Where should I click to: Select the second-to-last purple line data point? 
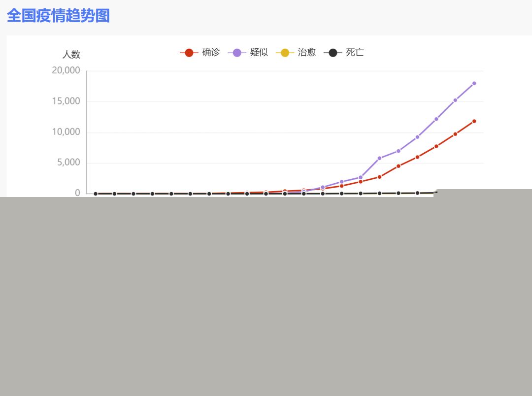point(455,100)
